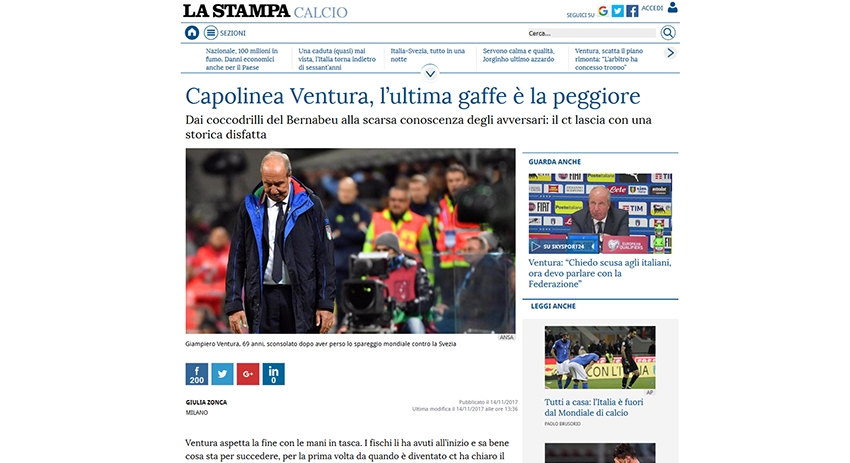850x463 pixels.
Task: Expand the headlines strip with down chevron
Action: pyautogui.click(x=430, y=73)
